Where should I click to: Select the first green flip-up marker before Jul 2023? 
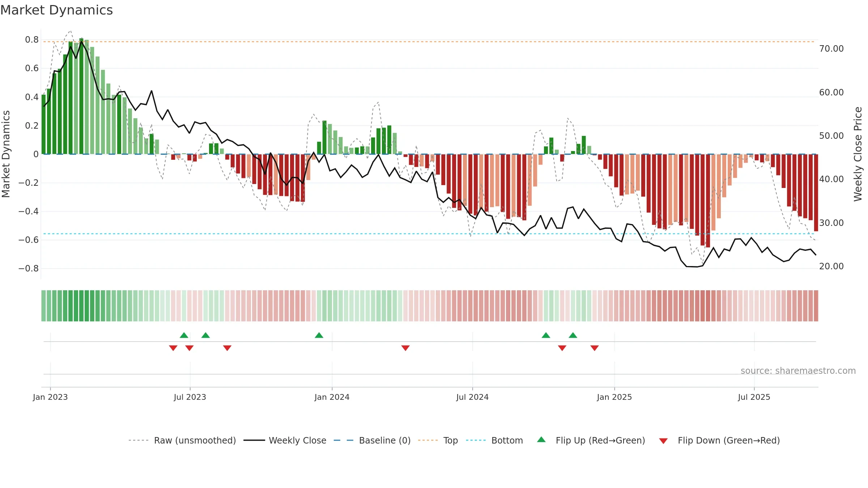[x=184, y=335]
